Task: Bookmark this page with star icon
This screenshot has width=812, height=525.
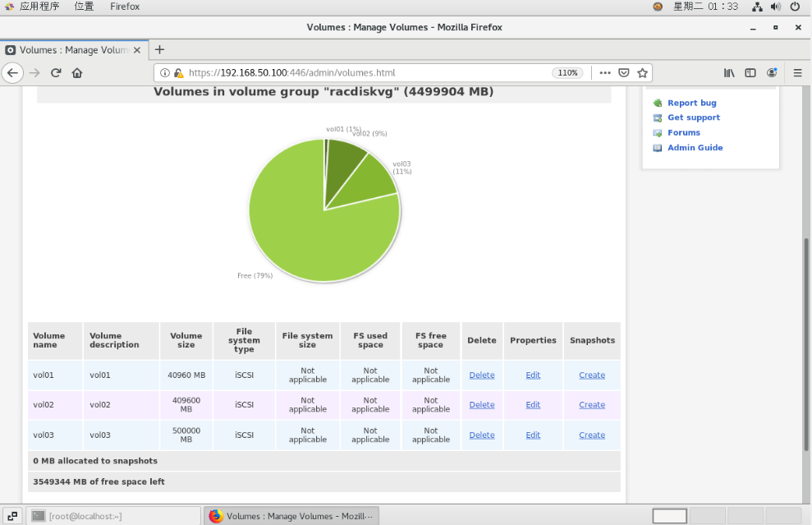Action: 643,73
